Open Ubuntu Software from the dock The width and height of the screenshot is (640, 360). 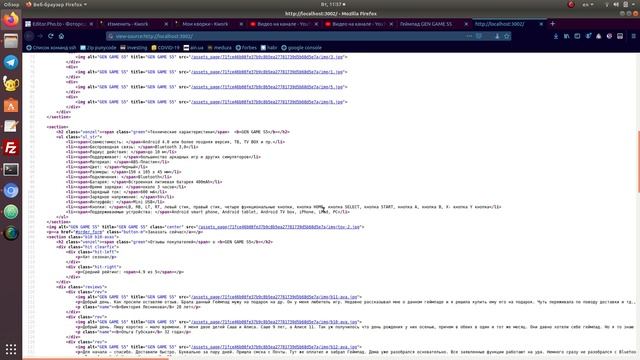[11, 105]
